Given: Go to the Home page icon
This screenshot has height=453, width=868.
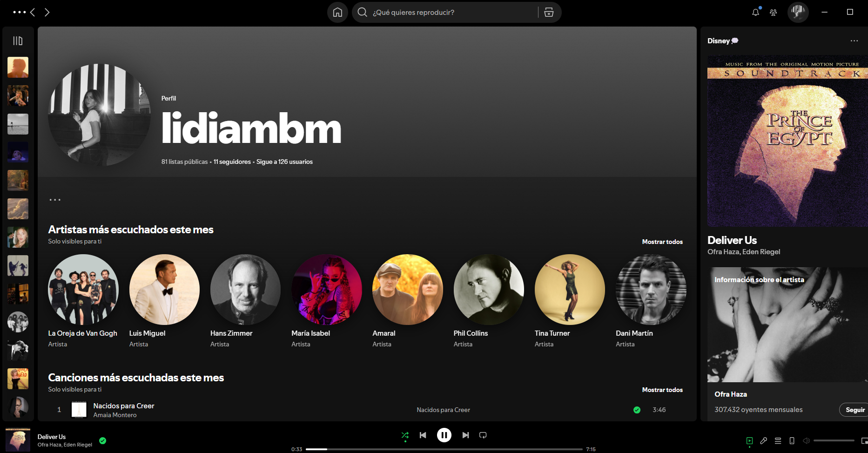Looking at the screenshot, I should pos(337,12).
